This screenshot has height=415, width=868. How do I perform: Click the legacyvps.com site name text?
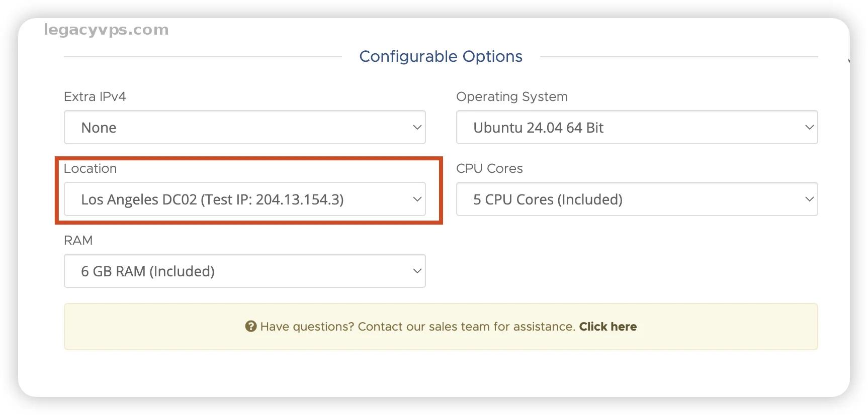pos(106,30)
